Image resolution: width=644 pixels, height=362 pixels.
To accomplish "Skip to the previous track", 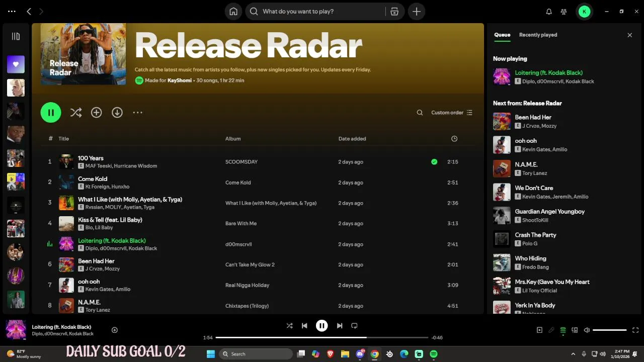I will click(304, 326).
